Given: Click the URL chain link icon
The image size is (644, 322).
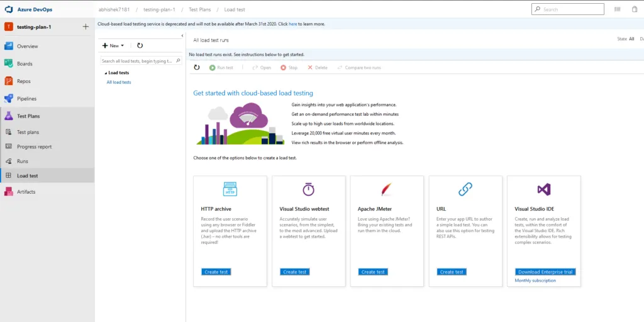Looking at the screenshot, I should click(465, 189).
